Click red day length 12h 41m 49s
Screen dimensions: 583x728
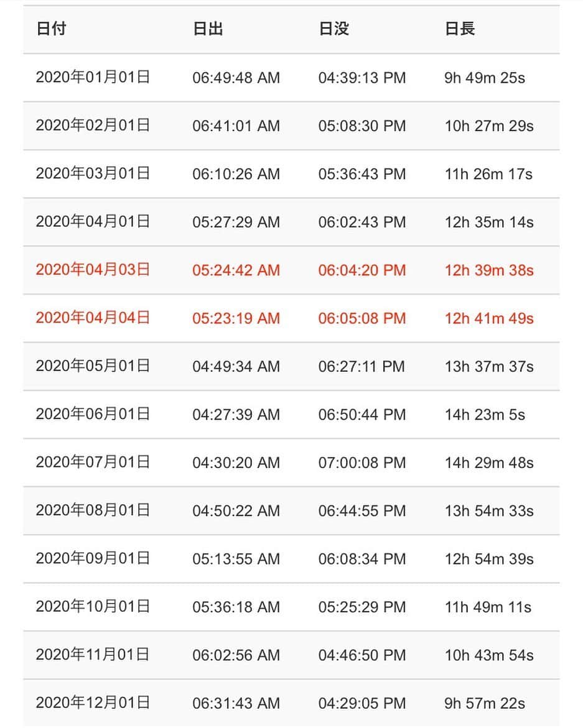click(488, 318)
